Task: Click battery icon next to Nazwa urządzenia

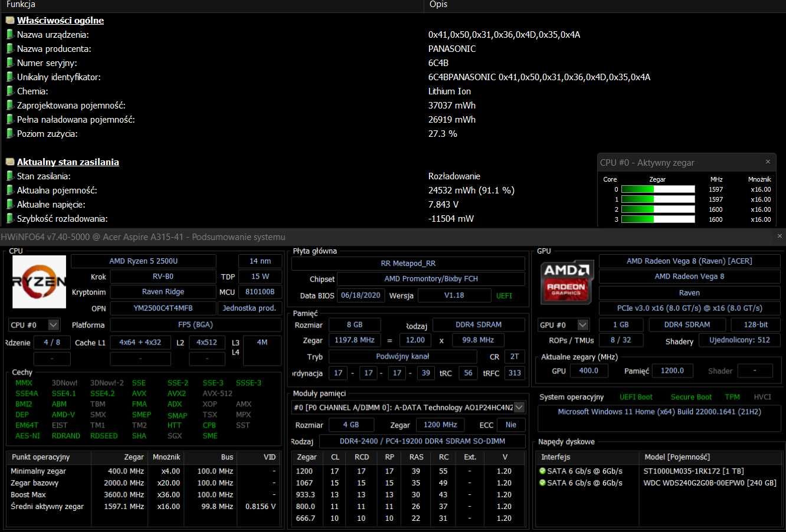Action: 10,34
